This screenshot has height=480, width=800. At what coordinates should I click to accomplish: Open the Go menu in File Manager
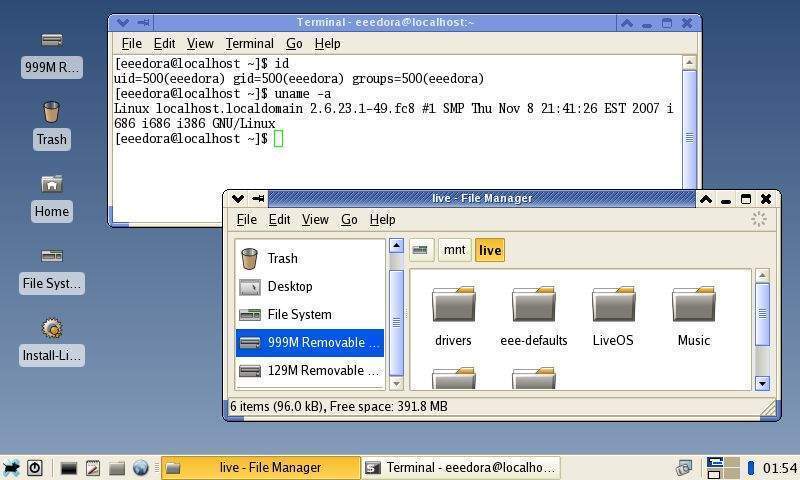point(349,219)
